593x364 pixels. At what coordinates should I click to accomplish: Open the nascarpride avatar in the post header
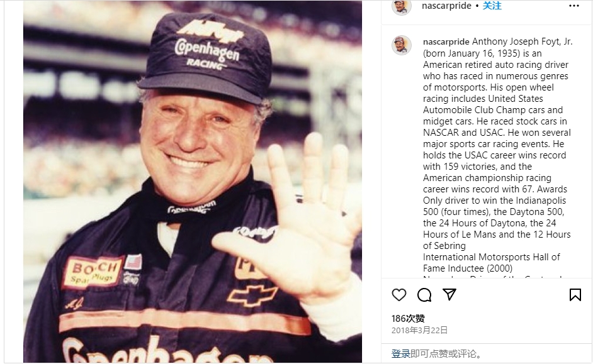tap(401, 6)
